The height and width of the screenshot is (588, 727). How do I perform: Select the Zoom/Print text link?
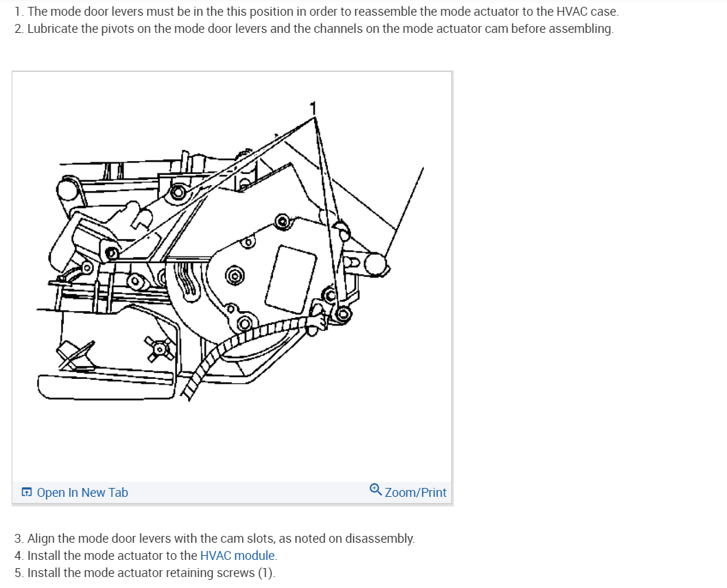pyautogui.click(x=416, y=492)
